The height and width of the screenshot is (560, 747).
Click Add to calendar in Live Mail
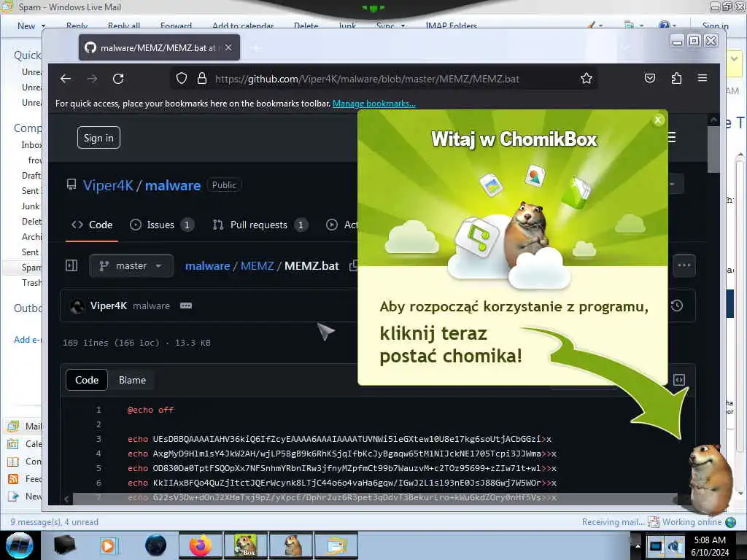[x=243, y=26]
